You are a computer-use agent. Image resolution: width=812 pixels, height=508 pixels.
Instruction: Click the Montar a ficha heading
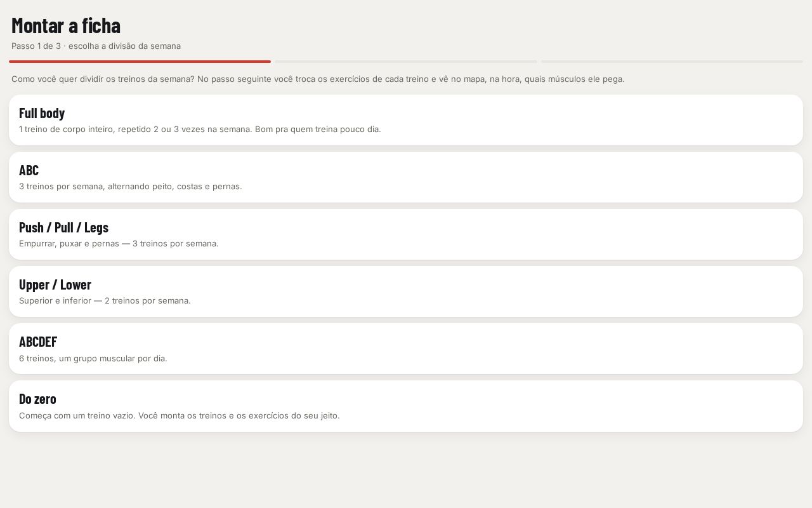[66, 25]
